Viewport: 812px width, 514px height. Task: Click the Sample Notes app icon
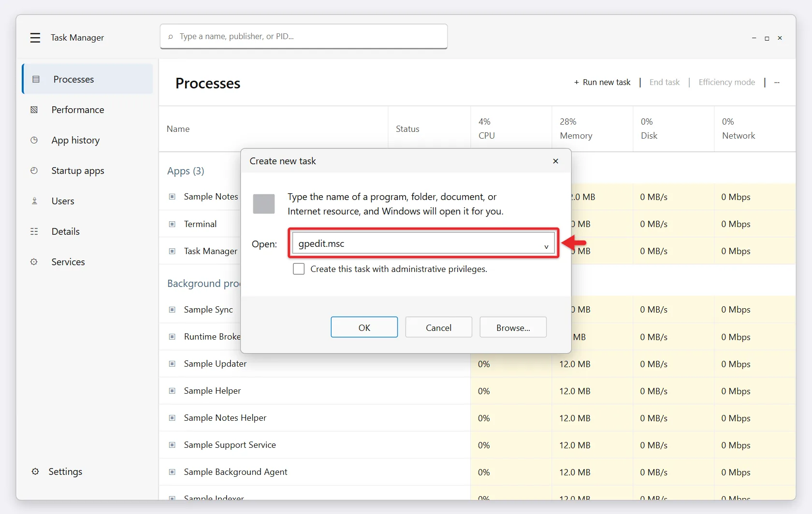point(172,197)
